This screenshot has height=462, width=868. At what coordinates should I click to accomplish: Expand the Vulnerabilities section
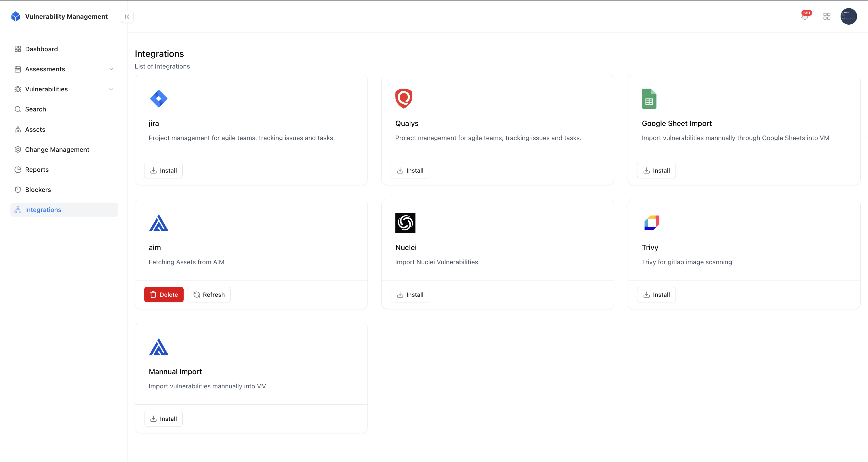click(x=111, y=89)
